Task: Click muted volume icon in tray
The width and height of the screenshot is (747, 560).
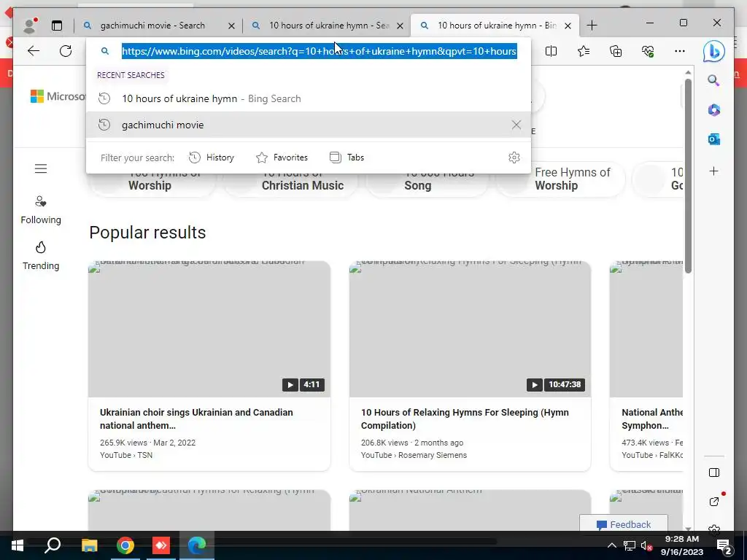Action: [x=646, y=545]
